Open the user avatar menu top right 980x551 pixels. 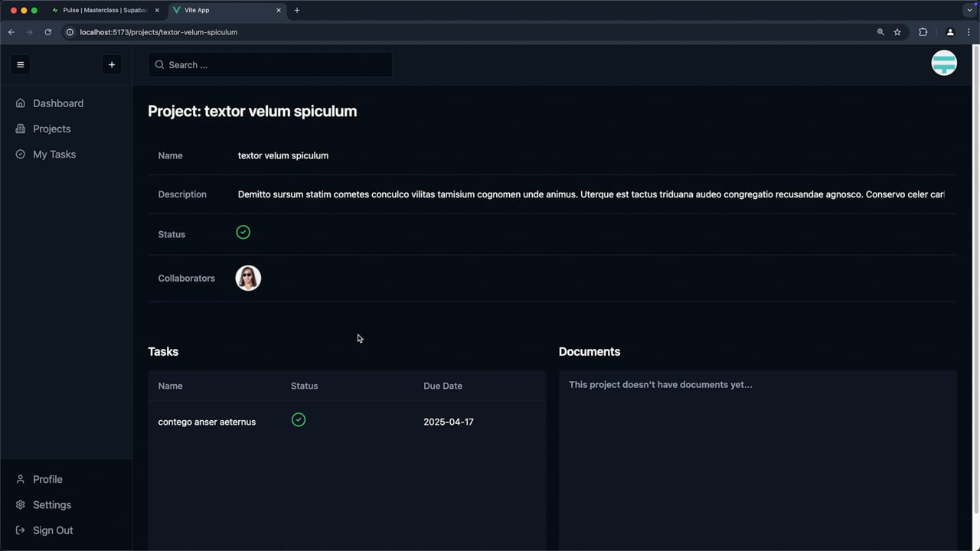tap(944, 63)
